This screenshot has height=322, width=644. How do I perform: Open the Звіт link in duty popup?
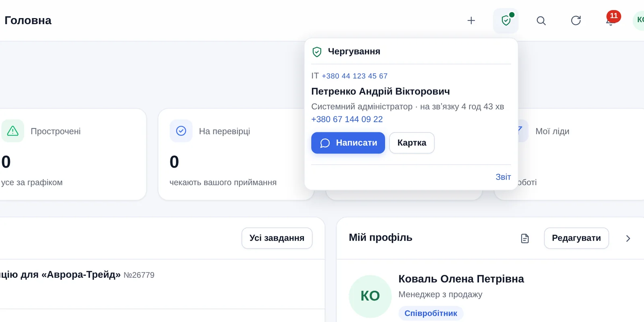(503, 177)
